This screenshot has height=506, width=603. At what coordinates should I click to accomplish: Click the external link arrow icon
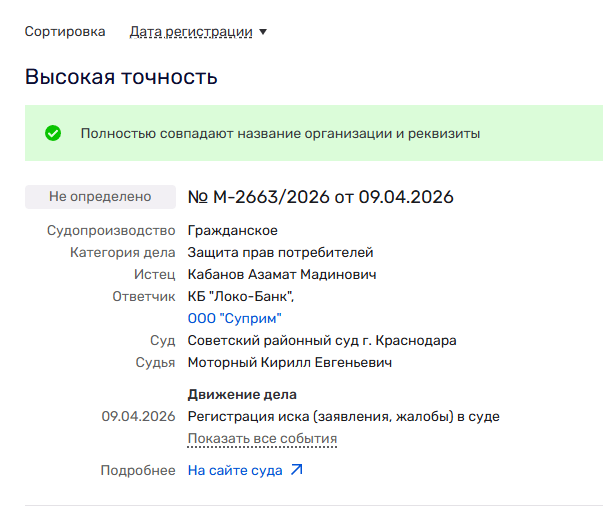(297, 469)
